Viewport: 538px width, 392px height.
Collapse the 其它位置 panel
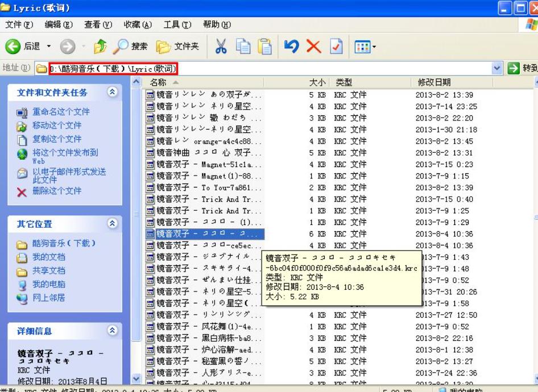[113, 224]
